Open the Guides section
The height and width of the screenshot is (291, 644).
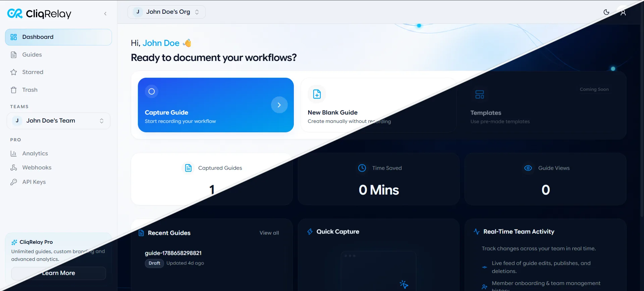tap(58, 55)
